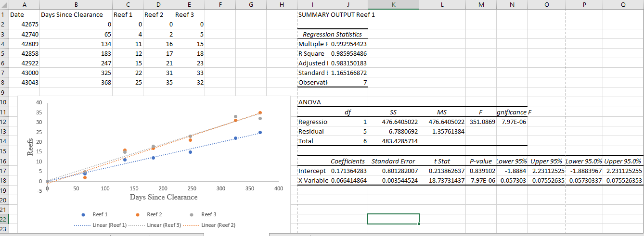Select column Q header
This screenshot has width=644, height=236.
coord(623,4)
